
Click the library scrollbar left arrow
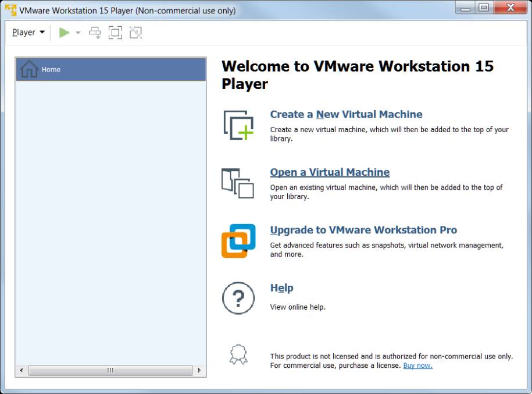point(22,370)
